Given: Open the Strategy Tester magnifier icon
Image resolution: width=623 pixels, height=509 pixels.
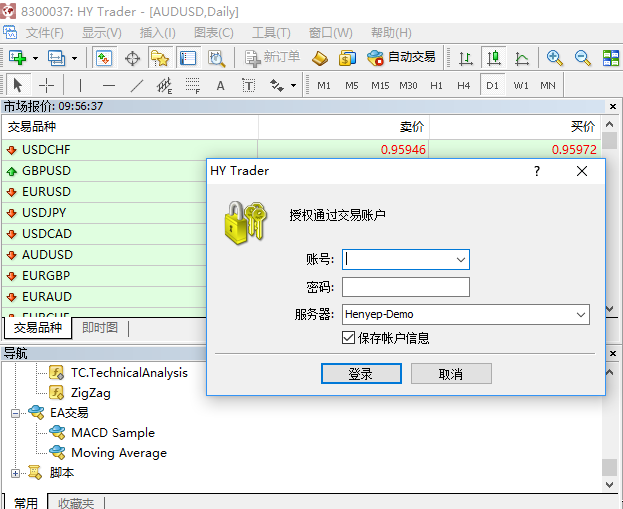Looking at the screenshot, I should click(217, 58).
